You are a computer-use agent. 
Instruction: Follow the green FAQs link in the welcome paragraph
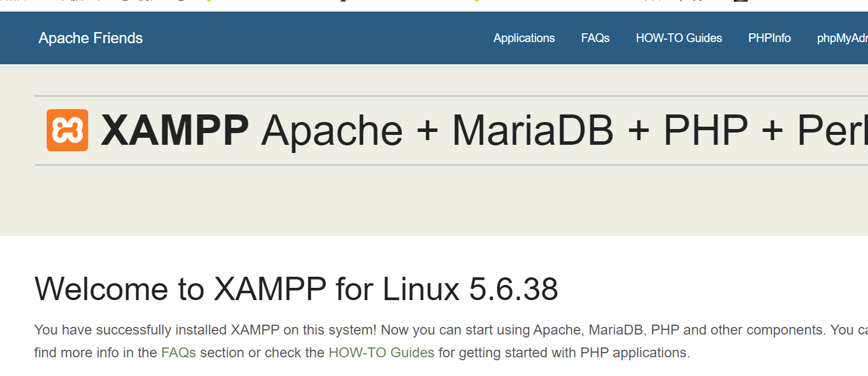coord(179,353)
